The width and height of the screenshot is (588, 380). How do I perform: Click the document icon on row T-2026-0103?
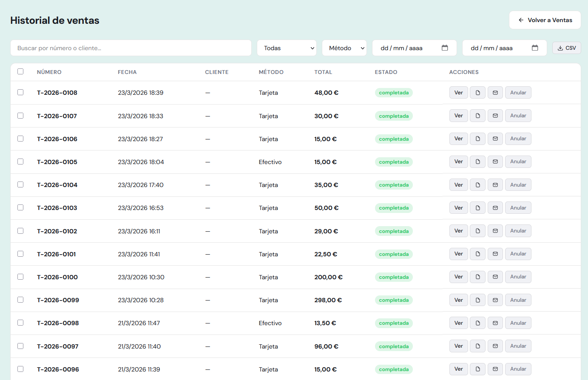tap(477, 207)
